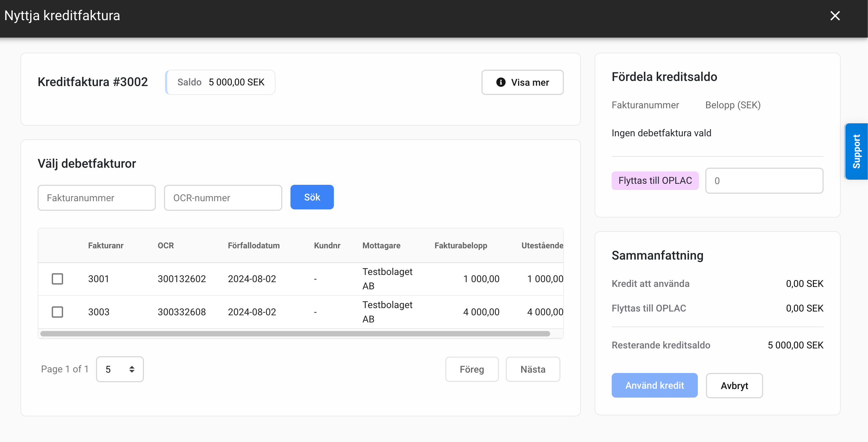The image size is (868, 442).
Task: Click the info icon on Visa mer
Action: tap(501, 82)
